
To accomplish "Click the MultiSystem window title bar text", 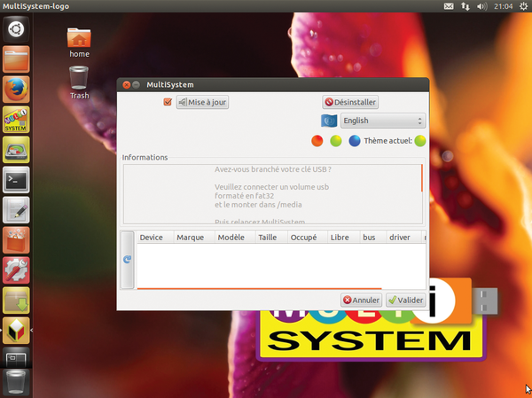I will pyautogui.click(x=170, y=85).
